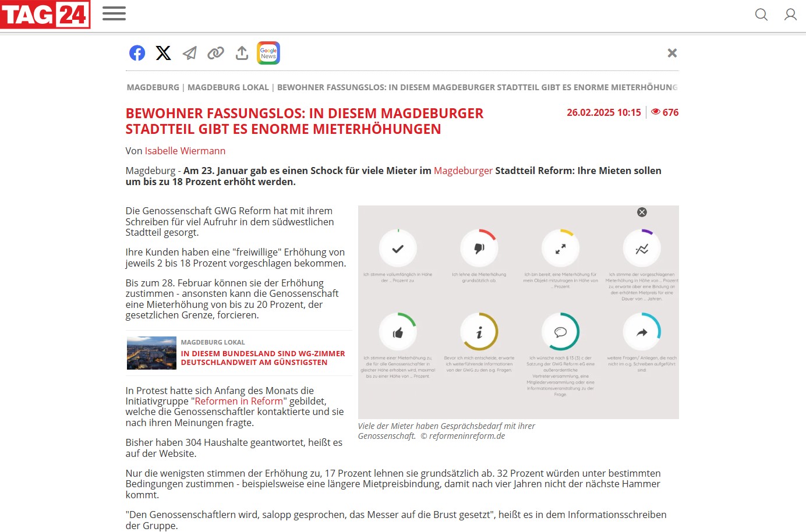Click the breadcrumb current article title
Screen dimensions: 806x532
click(478, 87)
